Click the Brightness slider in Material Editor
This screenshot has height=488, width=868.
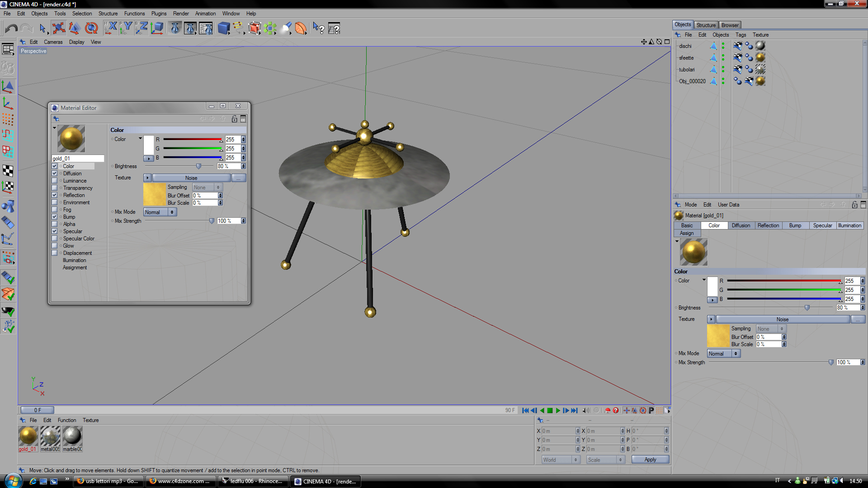(198, 166)
